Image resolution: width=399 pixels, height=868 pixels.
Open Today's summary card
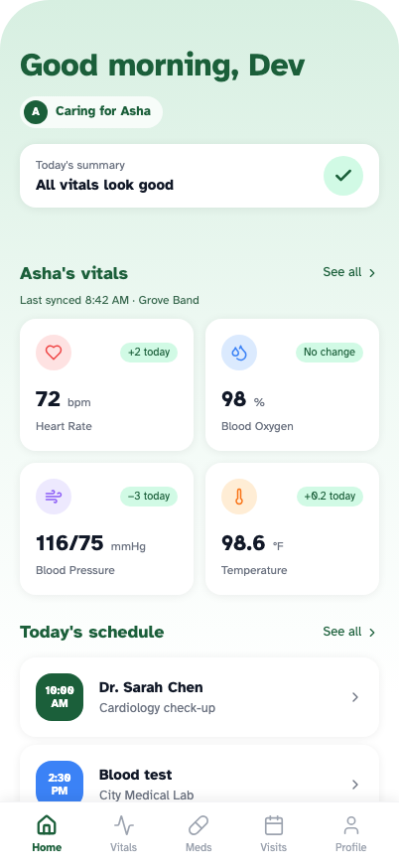tap(199, 176)
